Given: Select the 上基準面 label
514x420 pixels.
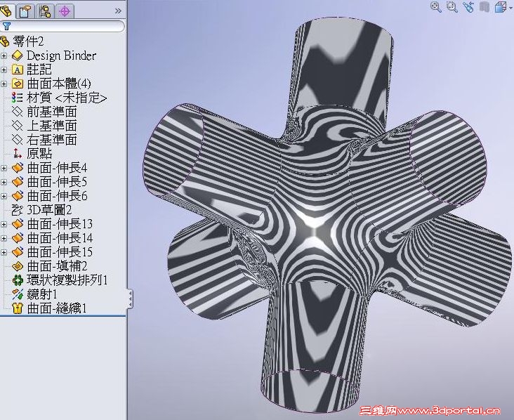Looking at the screenshot, I should coord(52,126).
